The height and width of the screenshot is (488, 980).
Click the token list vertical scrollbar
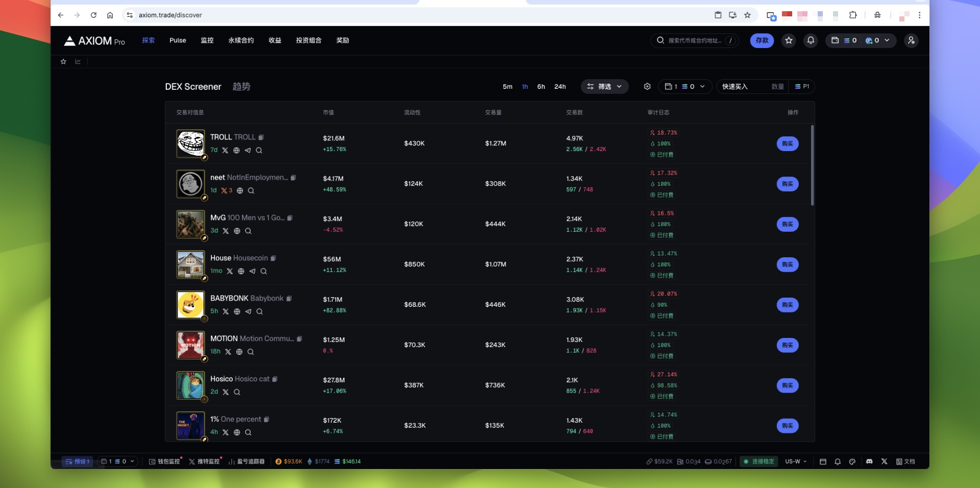812,165
